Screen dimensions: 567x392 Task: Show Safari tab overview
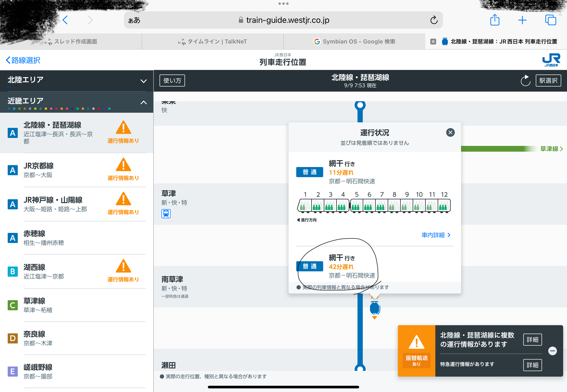(x=551, y=20)
